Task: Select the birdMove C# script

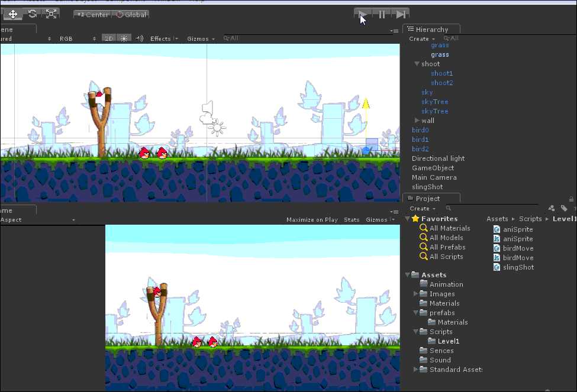Action: click(x=513, y=248)
